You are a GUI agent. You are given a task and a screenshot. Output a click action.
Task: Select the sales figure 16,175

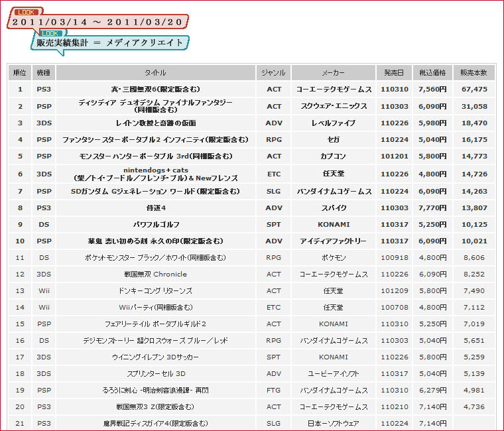474,140
